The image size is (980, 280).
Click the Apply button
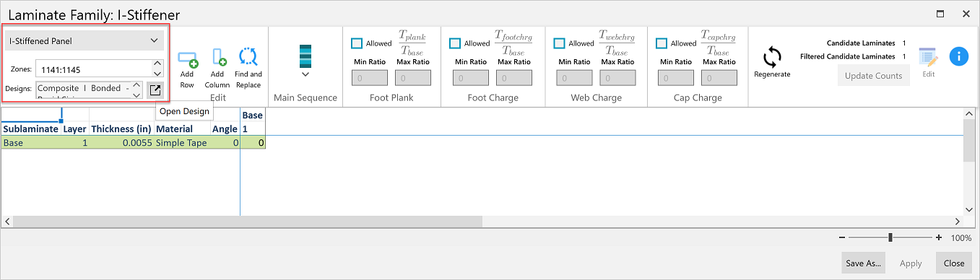click(x=910, y=263)
